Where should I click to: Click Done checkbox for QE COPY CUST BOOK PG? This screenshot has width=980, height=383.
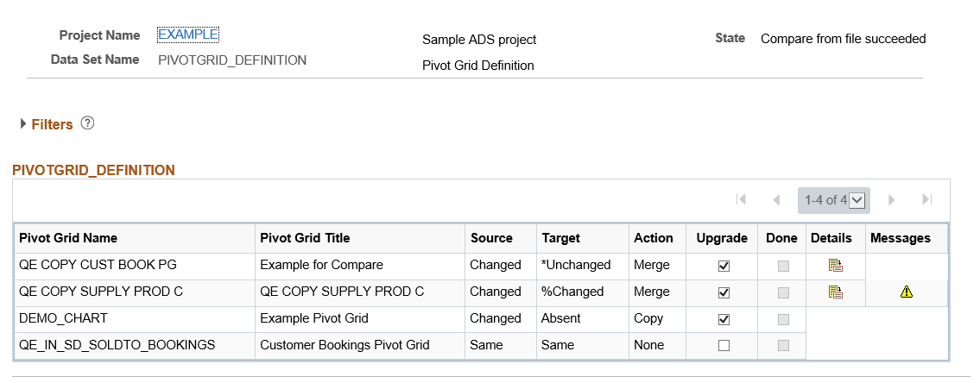tap(783, 267)
